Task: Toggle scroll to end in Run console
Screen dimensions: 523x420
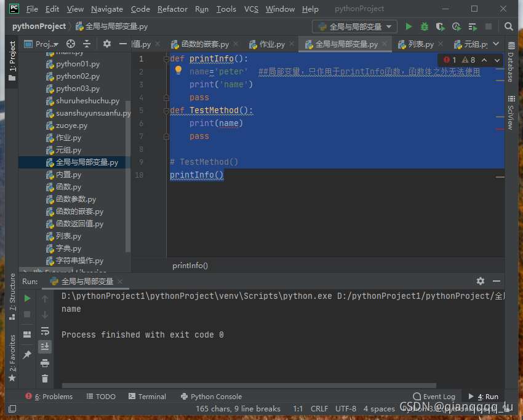Action: [x=45, y=347]
